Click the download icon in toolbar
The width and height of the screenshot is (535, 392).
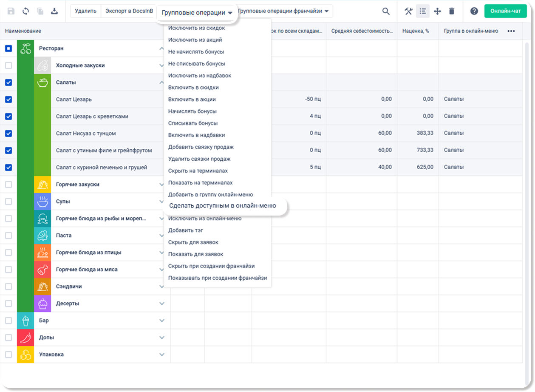[x=54, y=11]
